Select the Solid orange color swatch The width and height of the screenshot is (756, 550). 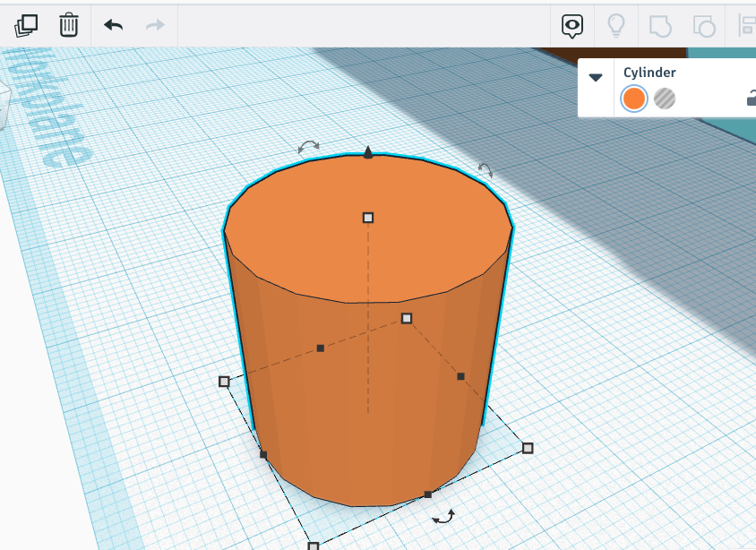click(633, 99)
